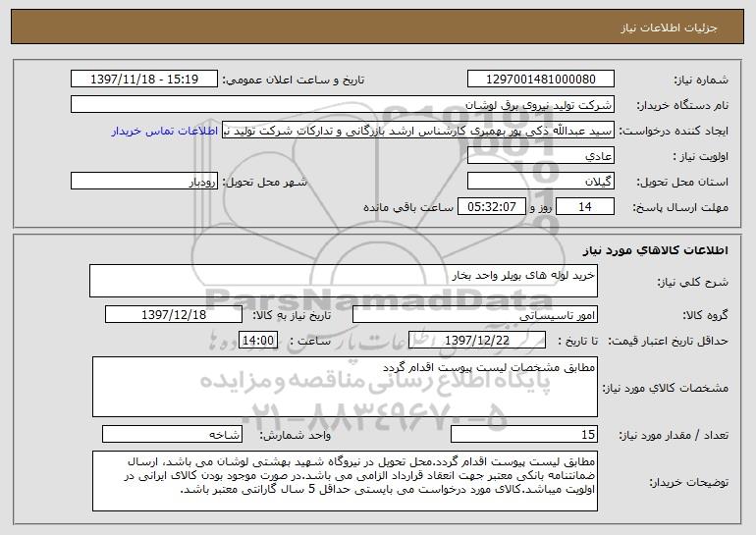Select the announcement date field 1397/11/18 - 15:19

point(144,80)
